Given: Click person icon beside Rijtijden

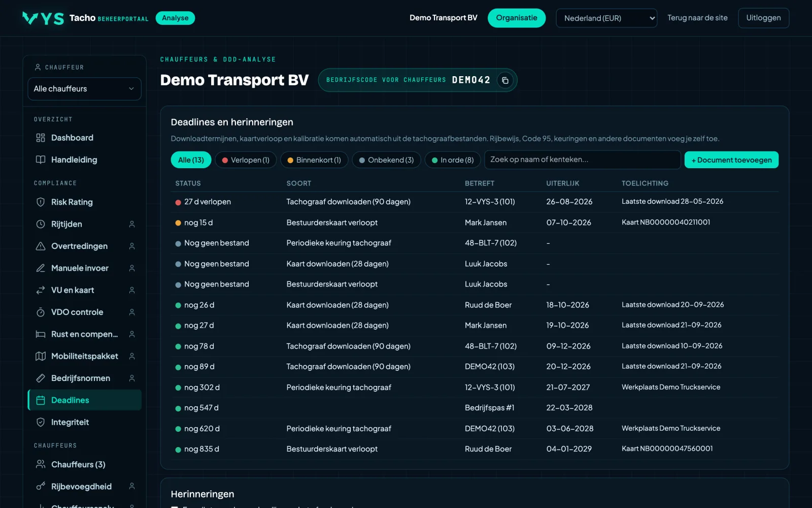Looking at the screenshot, I should click(132, 224).
